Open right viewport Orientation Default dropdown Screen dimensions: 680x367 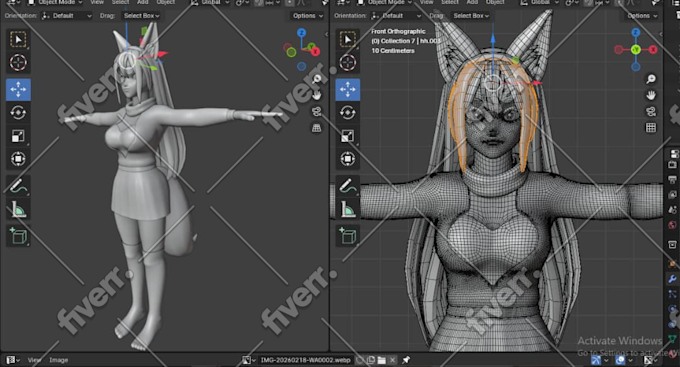pos(396,16)
